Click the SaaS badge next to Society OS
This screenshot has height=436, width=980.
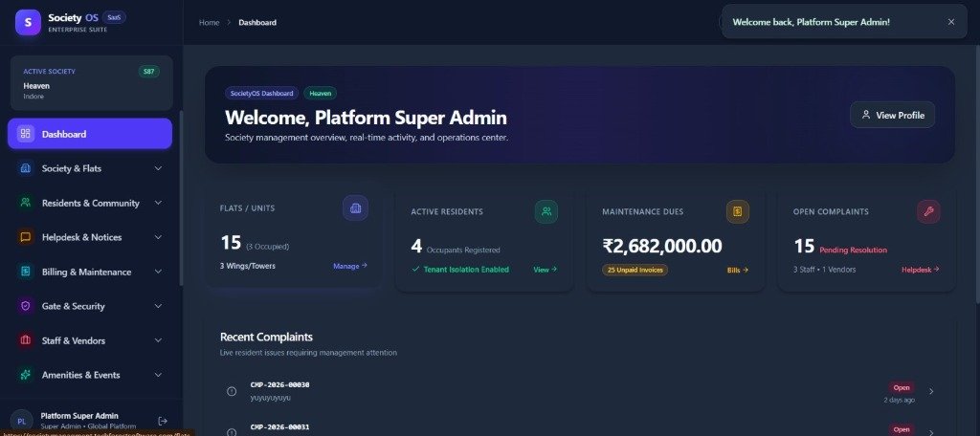114,17
